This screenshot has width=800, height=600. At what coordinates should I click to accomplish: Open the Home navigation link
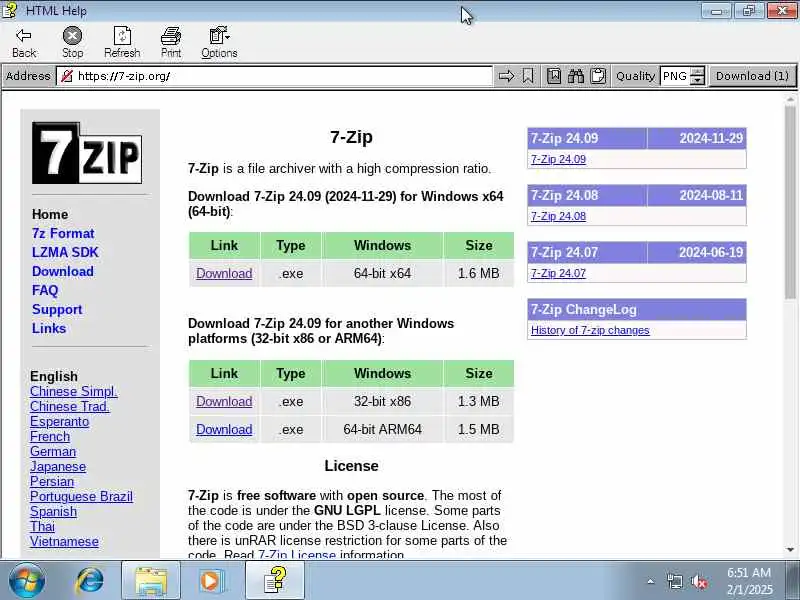tap(49, 214)
